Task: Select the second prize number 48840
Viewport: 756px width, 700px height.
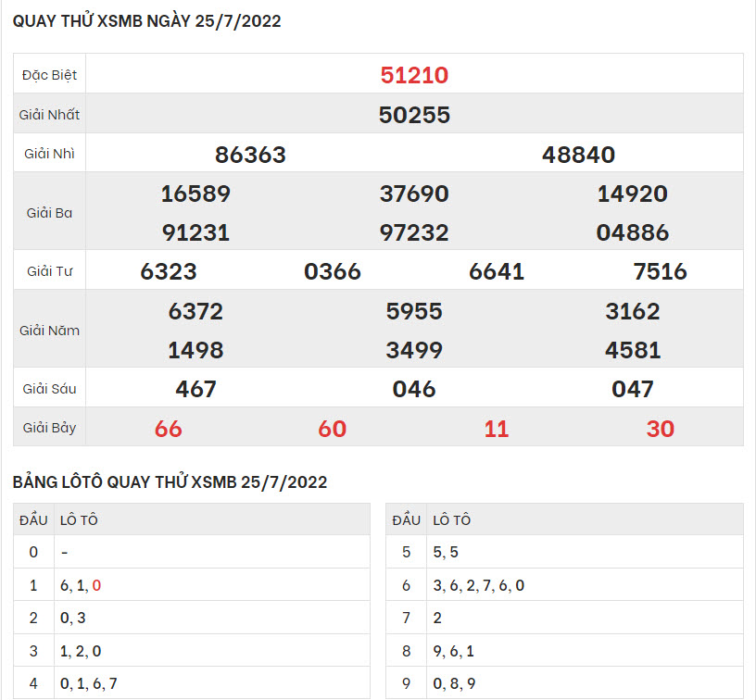Action: point(578,155)
